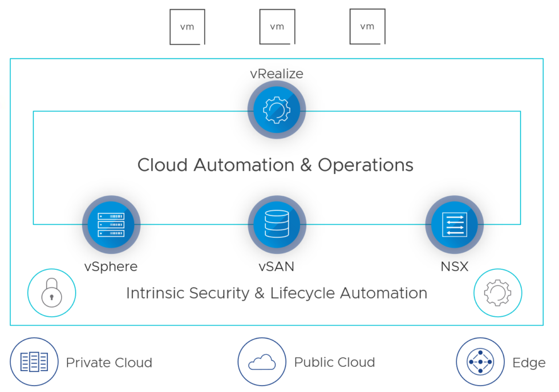Image resolution: width=559 pixels, height=392 pixels.
Task: Click the Private Cloud text link
Action: (x=109, y=363)
